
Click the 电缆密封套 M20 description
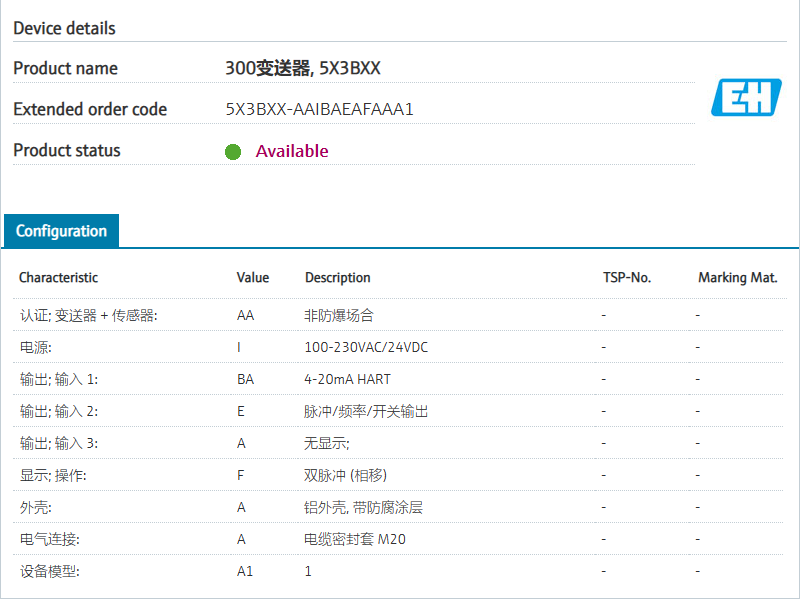(x=355, y=539)
